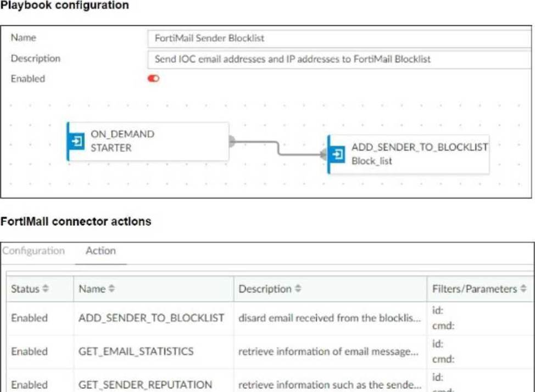Sort by Filters/Parameters column arrows
Screen dimensions: 535x392
click(x=523, y=289)
